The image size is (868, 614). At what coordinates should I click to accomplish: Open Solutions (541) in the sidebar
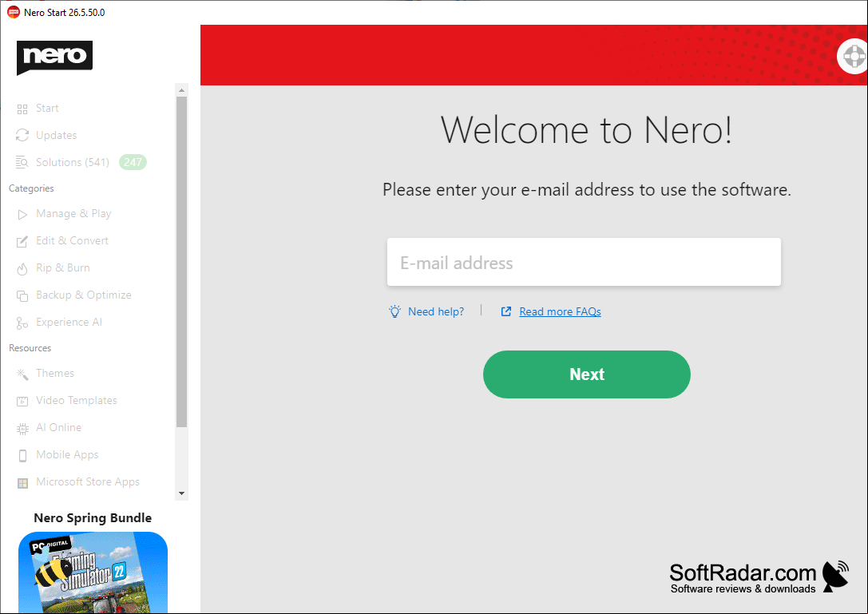[73, 162]
